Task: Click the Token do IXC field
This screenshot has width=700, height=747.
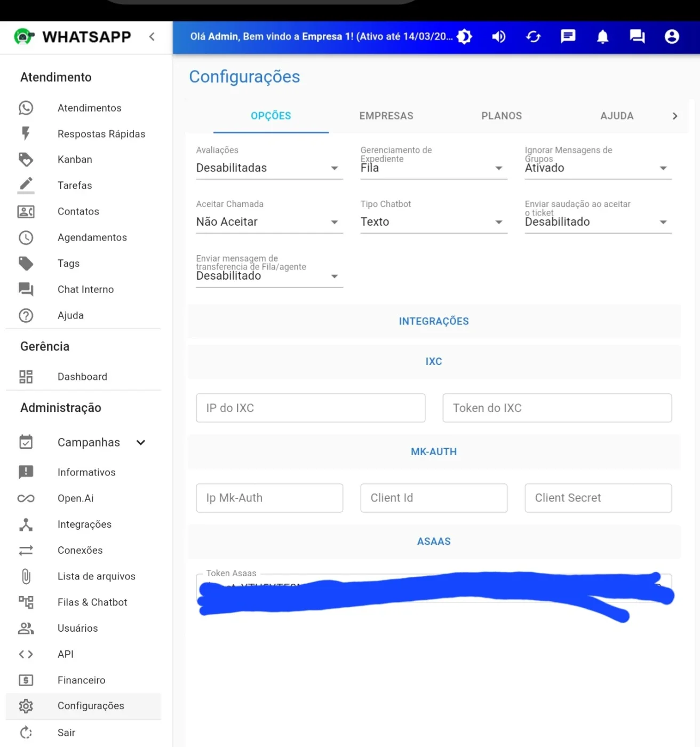Action: (557, 408)
